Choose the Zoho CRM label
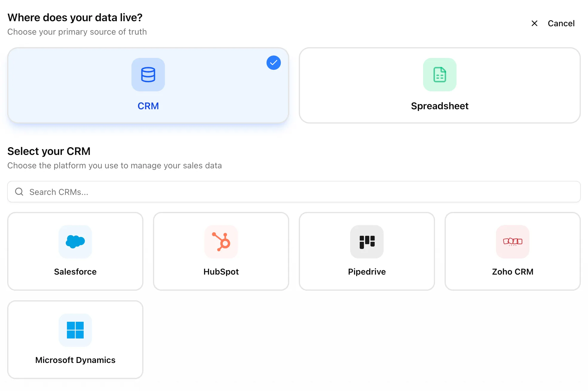The image size is (588, 391). [513, 272]
